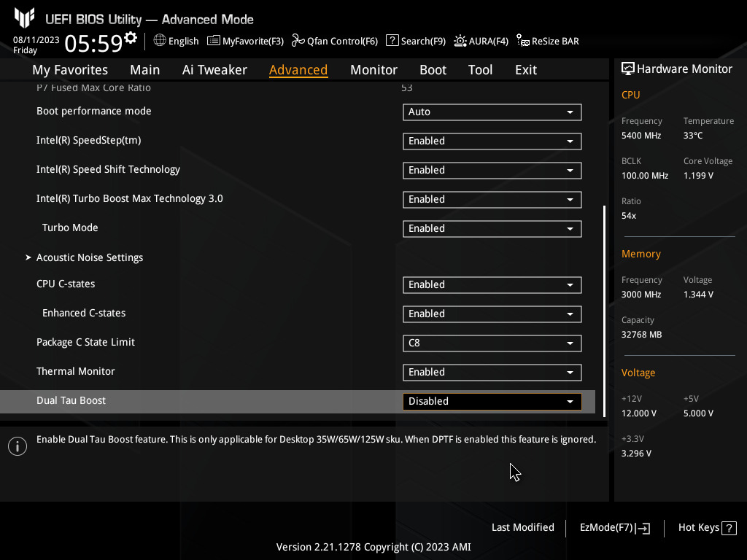
Task: Click Core Voltage 1.199 V value
Action: [698, 176]
